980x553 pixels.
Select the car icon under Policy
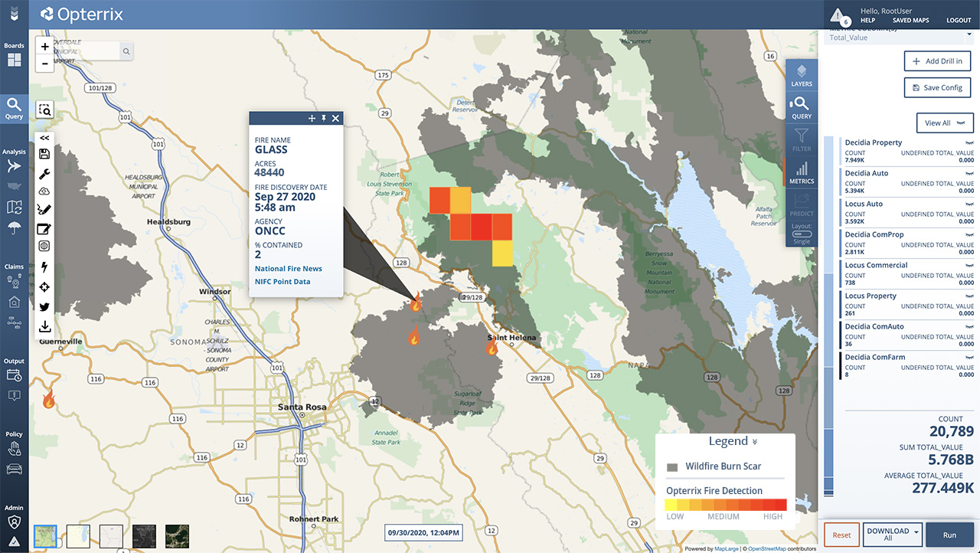pos(14,469)
